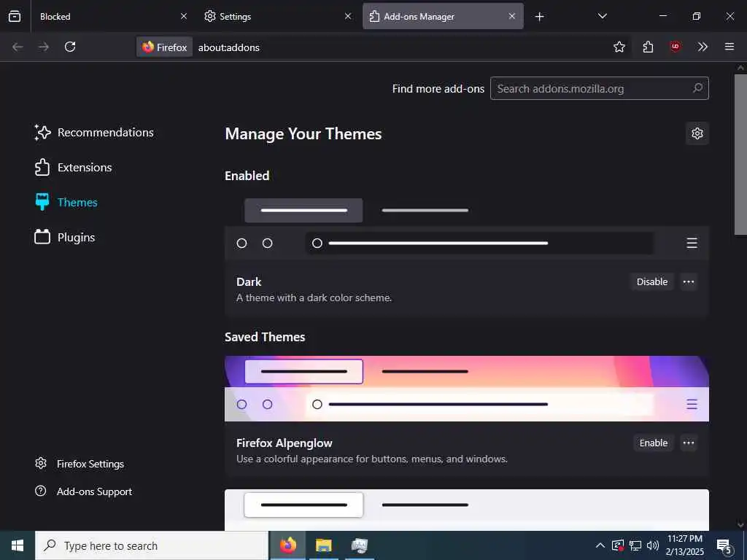Click the light theme preview at bottom
This screenshot has height=560, width=747.
click(467, 510)
